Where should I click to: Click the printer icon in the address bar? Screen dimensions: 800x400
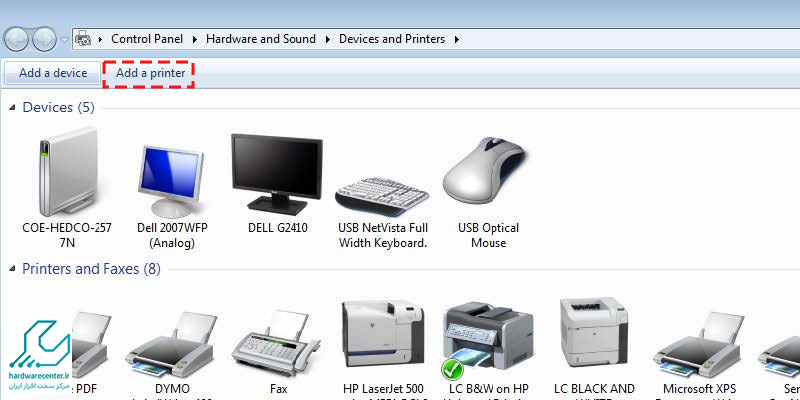(x=83, y=39)
